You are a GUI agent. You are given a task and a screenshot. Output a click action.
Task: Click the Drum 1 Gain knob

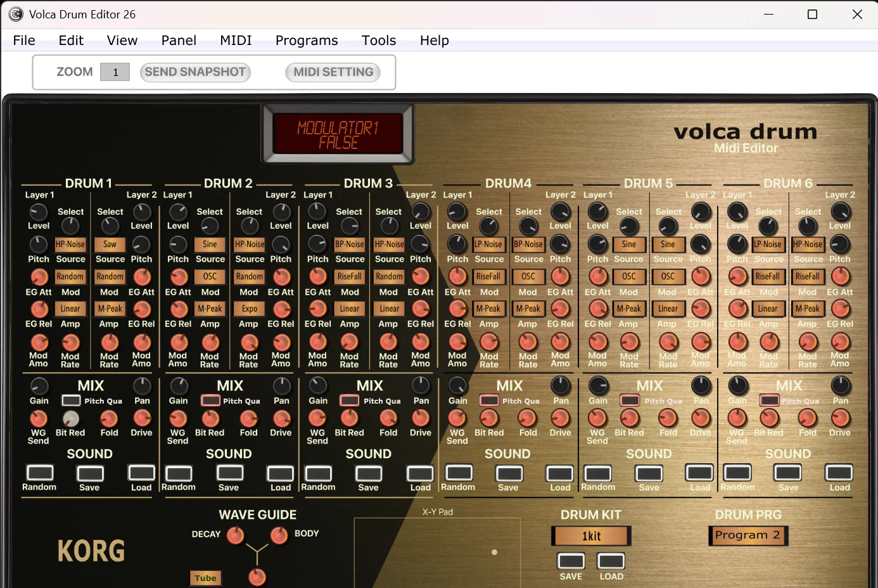point(39,387)
